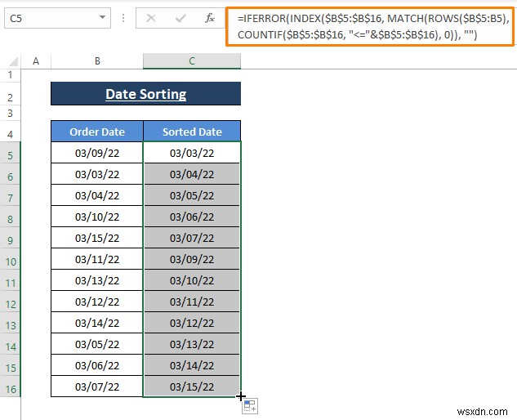This screenshot has height=420, width=517.
Task: Select Sorted Date cell 03/07/22
Action: click(192, 238)
